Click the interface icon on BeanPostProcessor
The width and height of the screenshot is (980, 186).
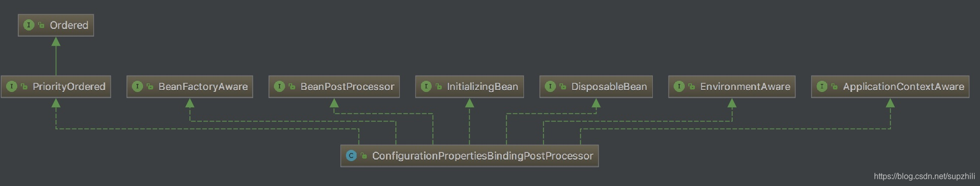pyautogui.click(x=279, y=86)
